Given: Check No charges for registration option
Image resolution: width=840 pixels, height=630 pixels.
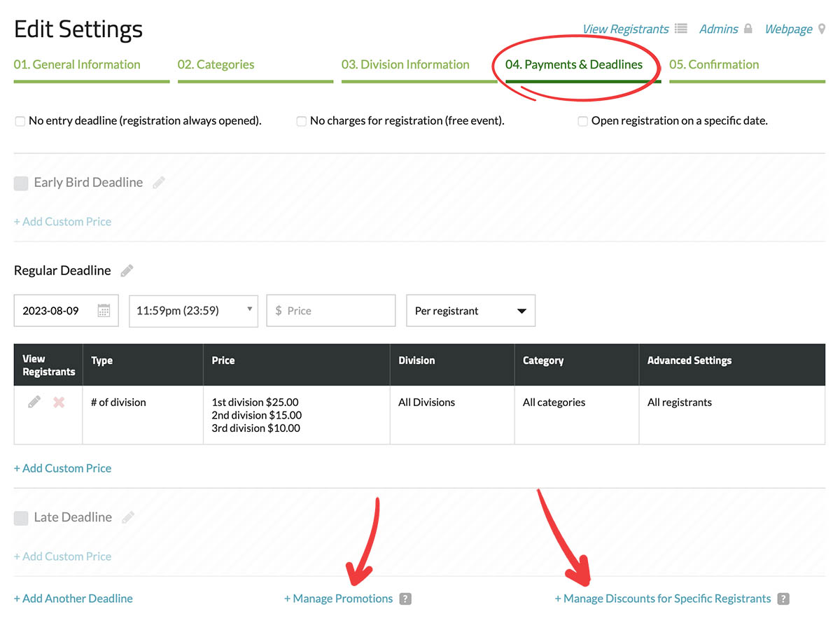Looking at the screenshot, I should tap(302, 122).
